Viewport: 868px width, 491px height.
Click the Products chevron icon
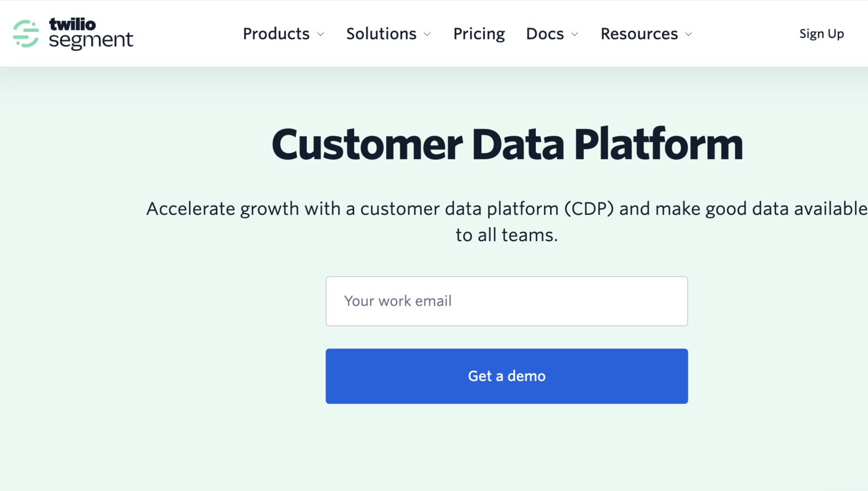click(x=321, y=35)
